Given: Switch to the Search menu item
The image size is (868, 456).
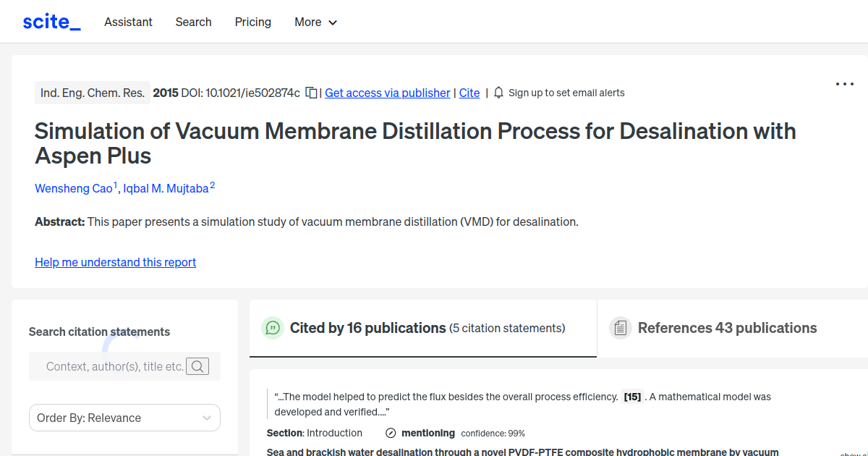Looking at the screenshot, I should (x=193, y=22).
